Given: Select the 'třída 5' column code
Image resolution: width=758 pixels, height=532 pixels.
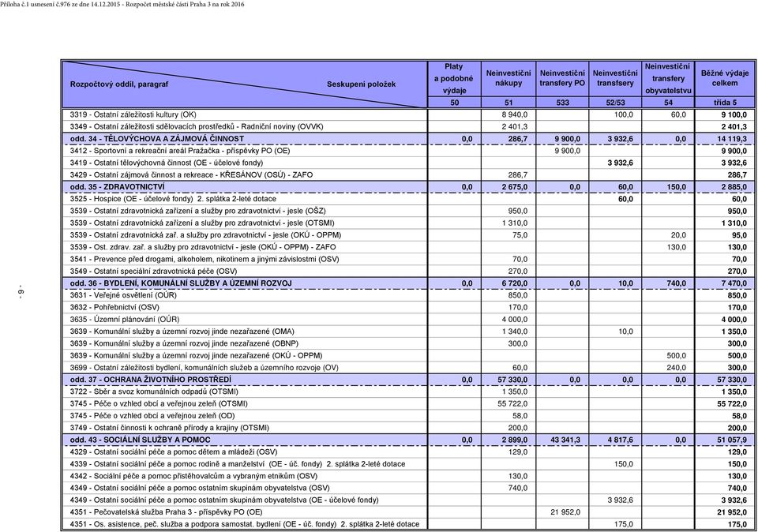Looking at the screenshot, I should (x=725, y=103).
